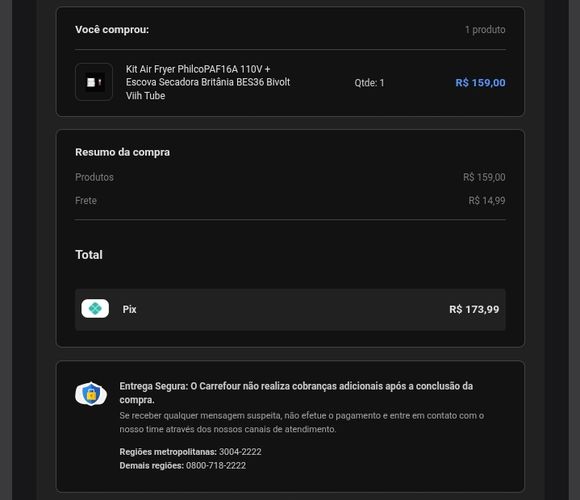Click the phone number 0800-718-2222
Screen dimensions: 580x500
tap(216, 465)
